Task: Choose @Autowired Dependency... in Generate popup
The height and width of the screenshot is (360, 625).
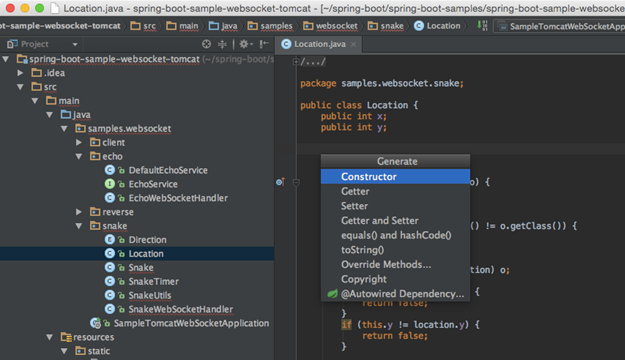Action: point(395,294)
